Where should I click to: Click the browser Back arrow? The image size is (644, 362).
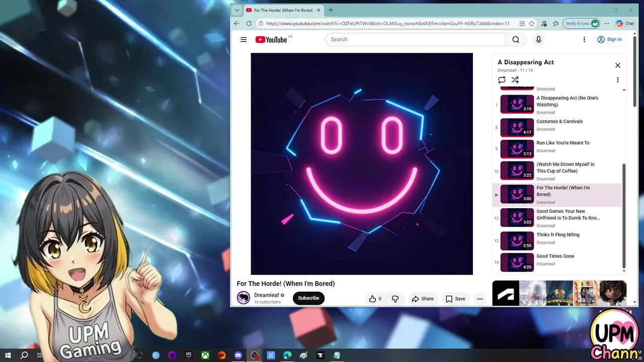(x=237, y=24)
